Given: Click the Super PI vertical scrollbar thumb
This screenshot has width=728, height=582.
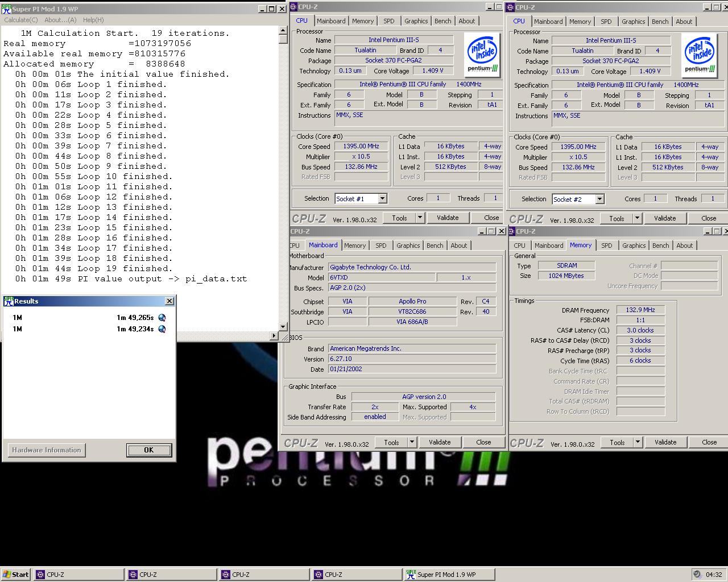Looking at the screenshot, I should coord(283,39).
